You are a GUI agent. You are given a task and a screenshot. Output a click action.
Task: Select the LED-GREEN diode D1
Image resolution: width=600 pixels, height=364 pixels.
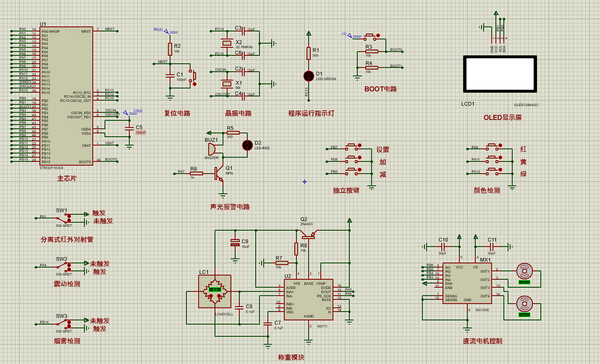[x=309, y=76]
